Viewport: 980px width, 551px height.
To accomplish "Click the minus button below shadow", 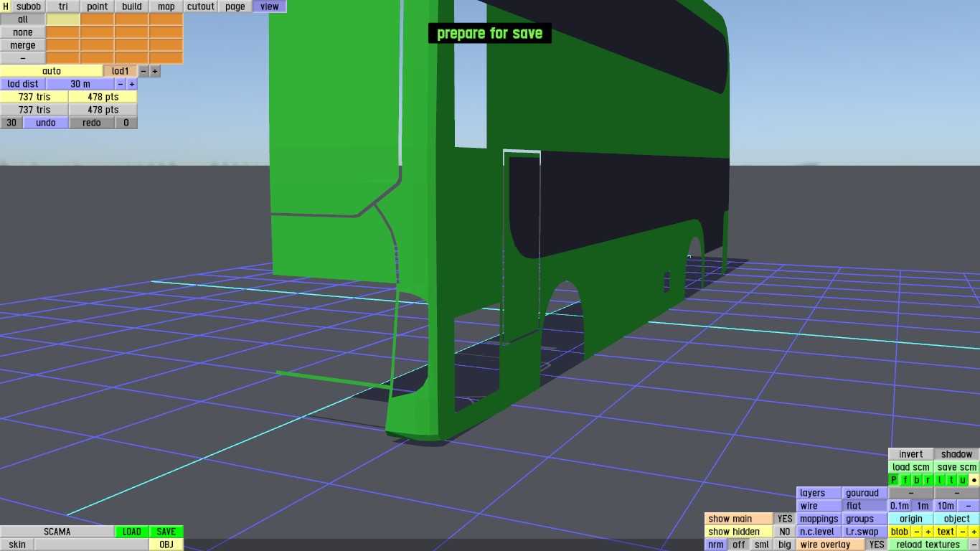I will [x=957, y=493].
